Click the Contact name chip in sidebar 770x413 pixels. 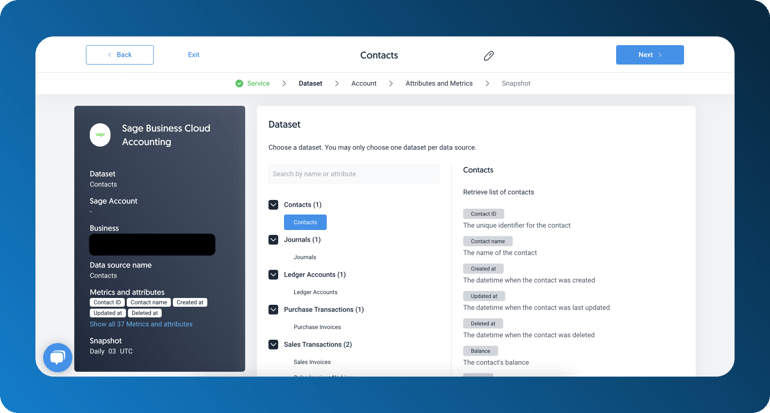point(149,303)
